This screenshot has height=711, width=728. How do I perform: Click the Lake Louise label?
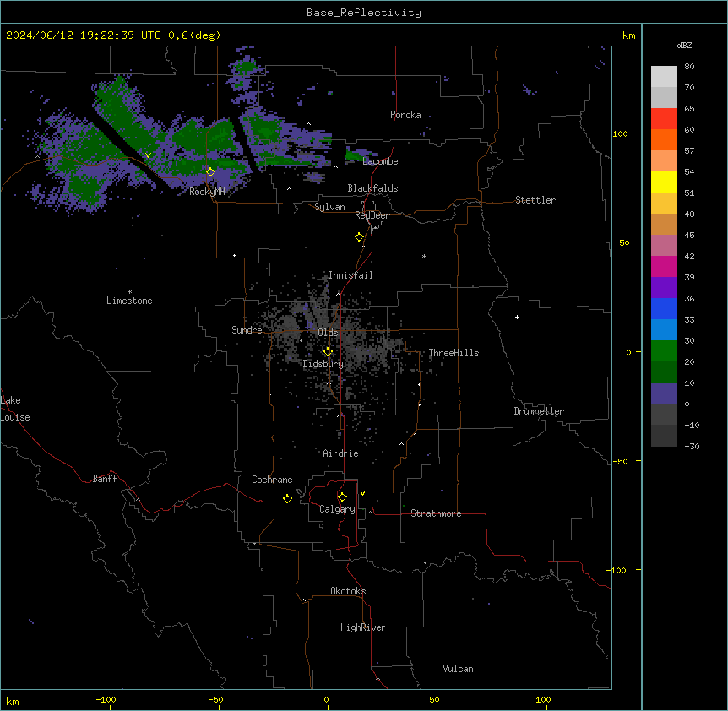click(x=15, y=409)
